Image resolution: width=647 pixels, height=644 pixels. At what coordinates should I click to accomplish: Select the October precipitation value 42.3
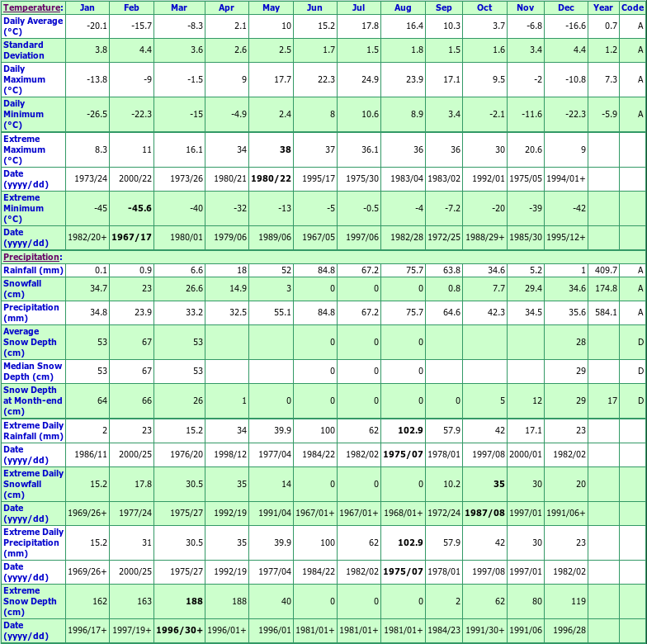coord(497,312)
